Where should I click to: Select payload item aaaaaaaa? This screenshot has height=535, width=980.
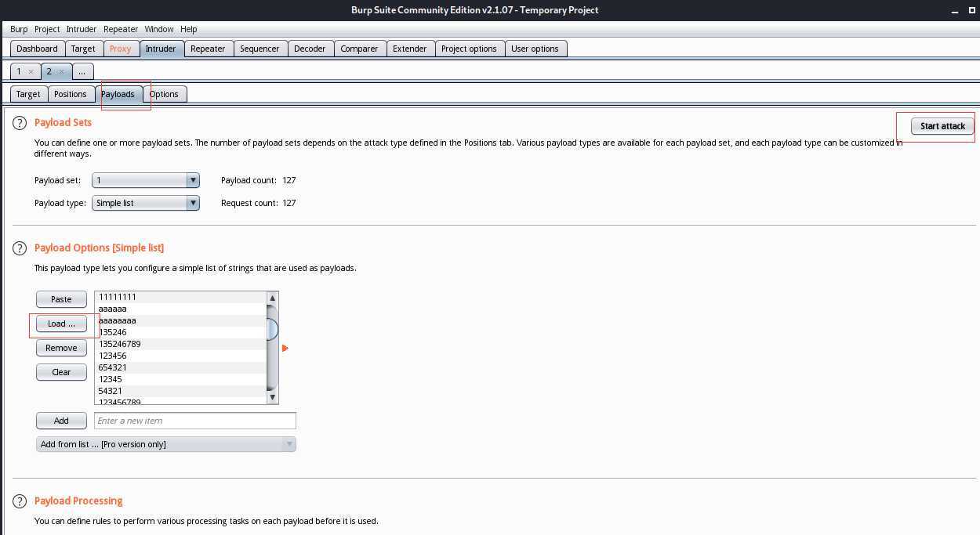click(181, 320)
